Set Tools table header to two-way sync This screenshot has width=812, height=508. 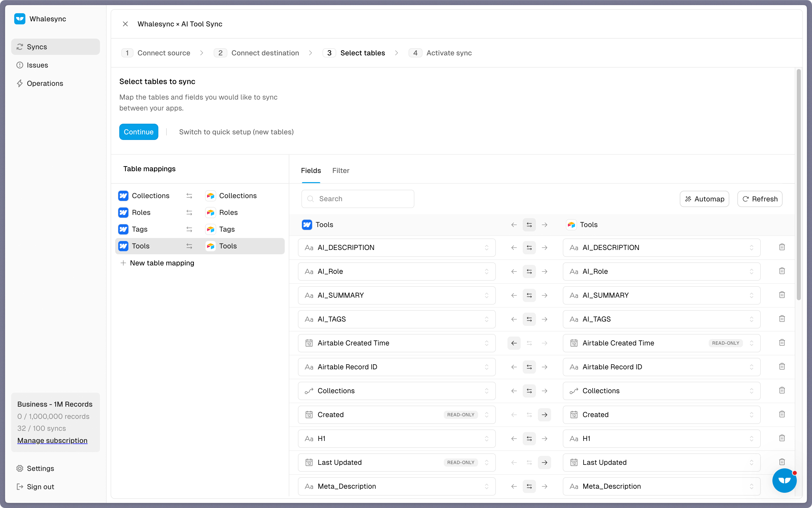tap(529, 225)
